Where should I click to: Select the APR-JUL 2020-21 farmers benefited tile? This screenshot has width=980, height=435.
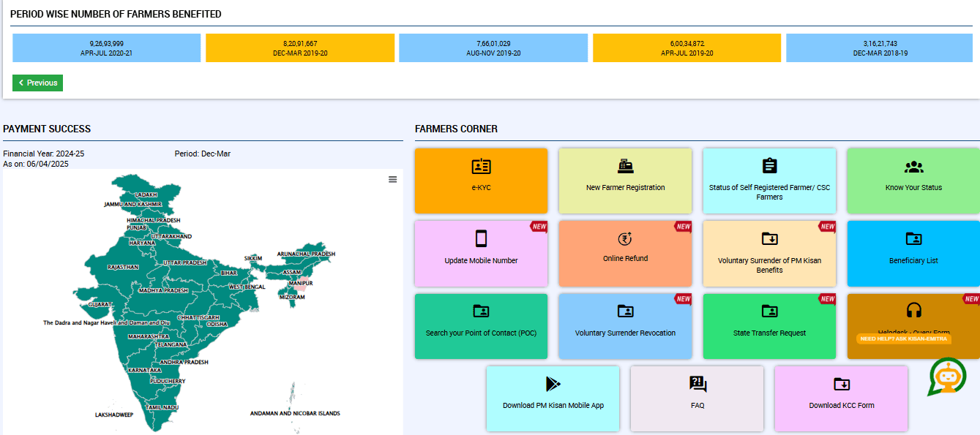click(x=107, y=48)
